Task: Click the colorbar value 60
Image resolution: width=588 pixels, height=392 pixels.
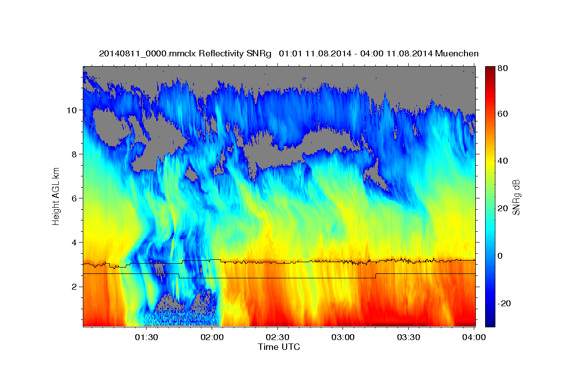Action: [502, 114]
